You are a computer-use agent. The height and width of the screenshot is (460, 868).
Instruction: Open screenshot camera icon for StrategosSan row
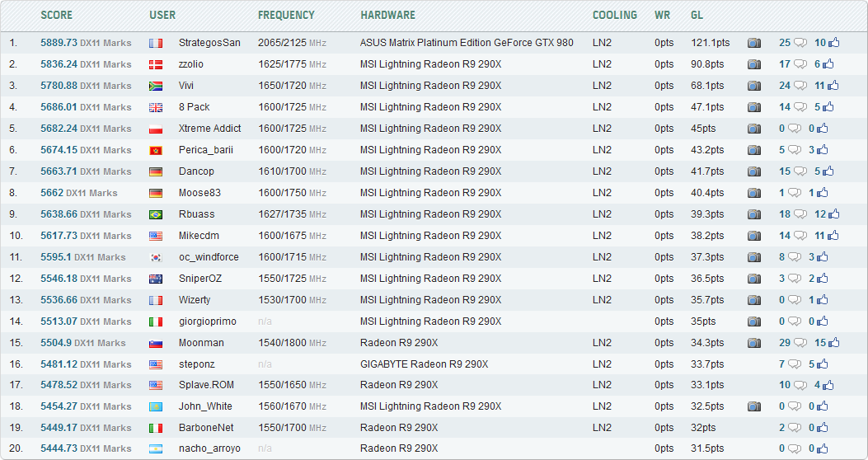coord(754,43)
